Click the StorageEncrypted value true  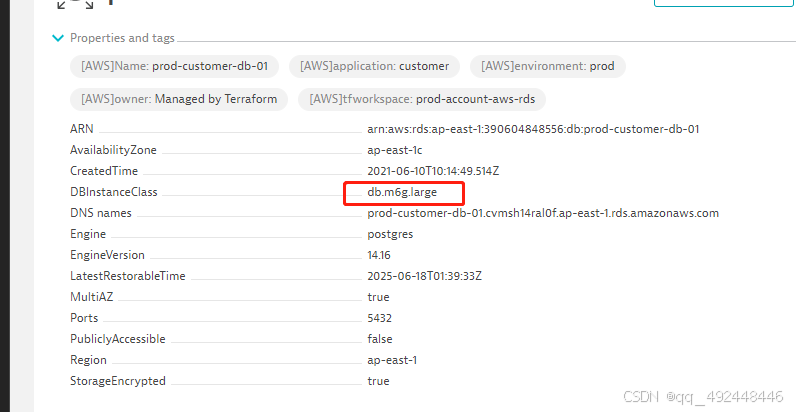[378, 381]
